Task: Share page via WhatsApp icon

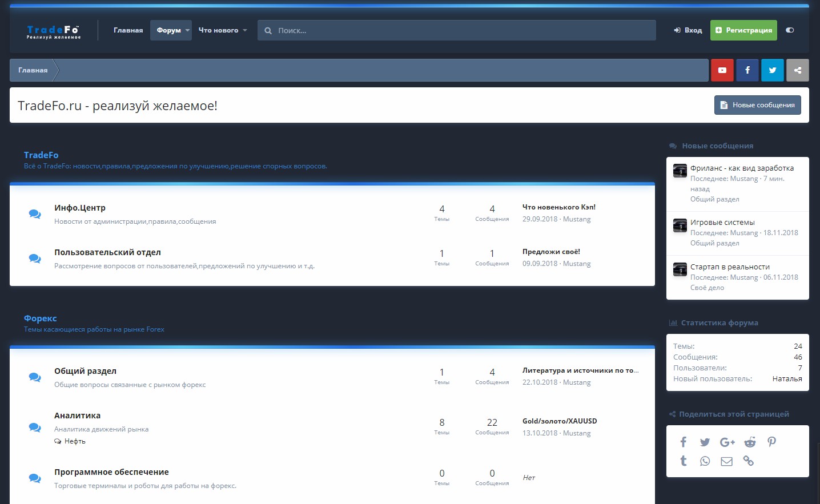Action: click(x=705, y=461)
